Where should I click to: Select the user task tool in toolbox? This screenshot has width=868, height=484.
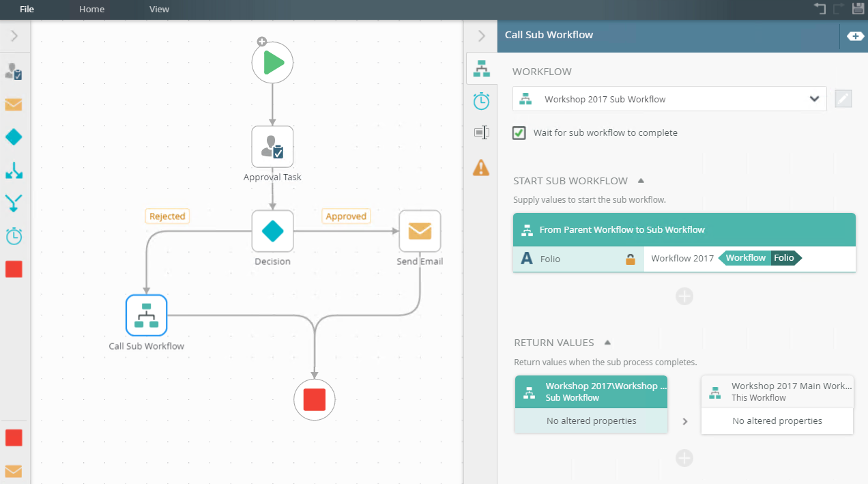coord(14,71)
